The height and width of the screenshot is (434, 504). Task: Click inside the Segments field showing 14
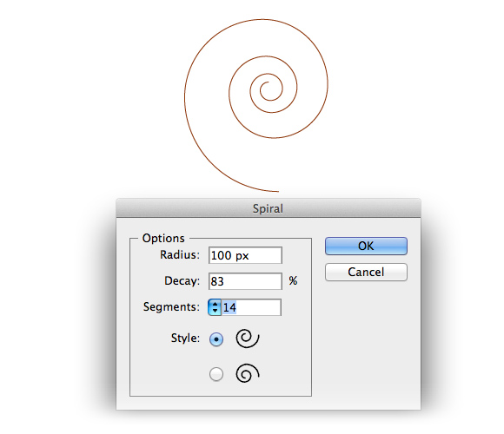(x=251, y=307)
